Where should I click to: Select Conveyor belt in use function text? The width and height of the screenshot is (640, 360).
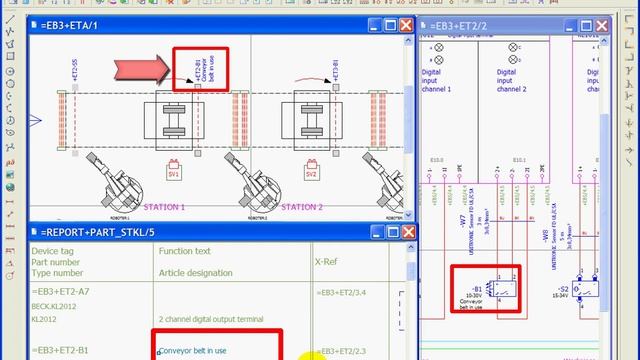tap(192, 351)
